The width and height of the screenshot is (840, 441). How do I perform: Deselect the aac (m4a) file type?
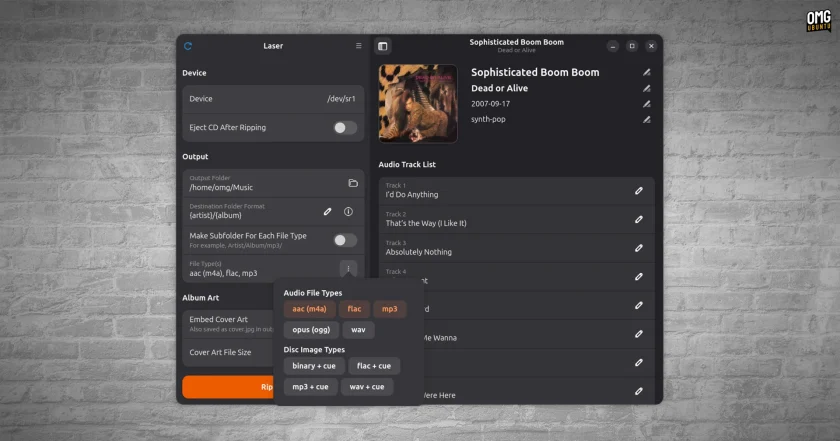click(x=310, y=309)
